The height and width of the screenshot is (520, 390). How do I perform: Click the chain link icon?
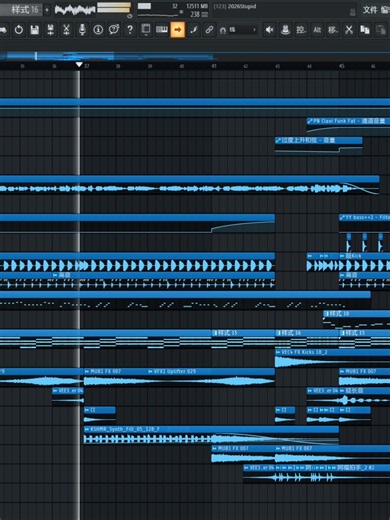tap(209, 30)
